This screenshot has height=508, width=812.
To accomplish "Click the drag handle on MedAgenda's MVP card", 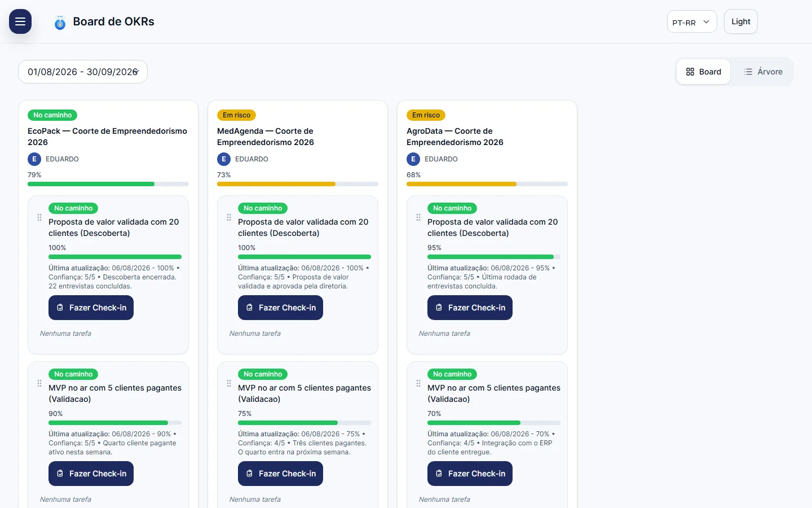I will point(229,383).
